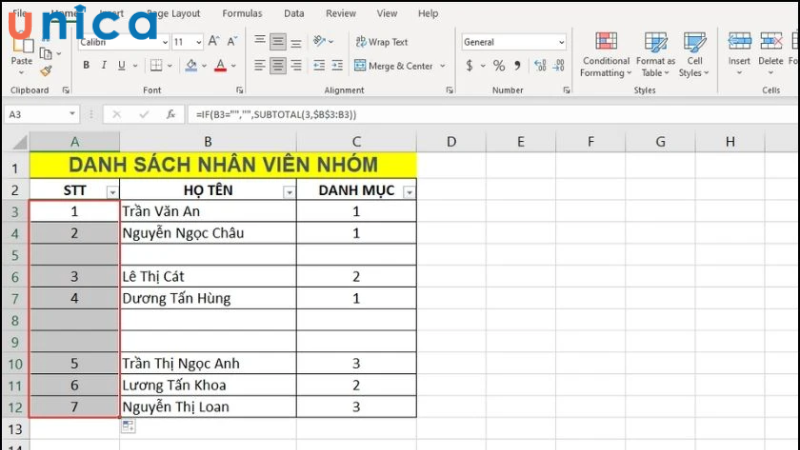Click Decrease Indent icon
Screen dimensions: 800x450
click(x=319, y=65)
